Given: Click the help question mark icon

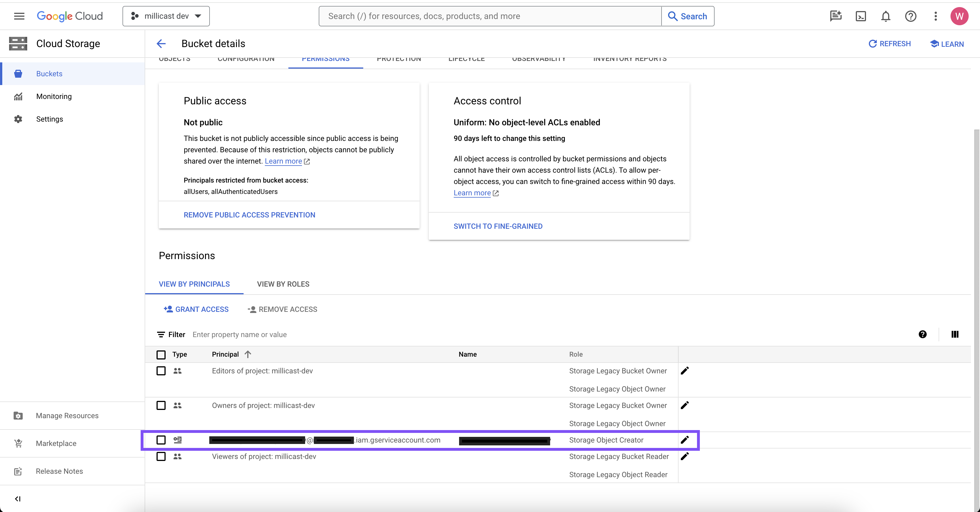Looking at the screenshot, I should tap(910, 16).
